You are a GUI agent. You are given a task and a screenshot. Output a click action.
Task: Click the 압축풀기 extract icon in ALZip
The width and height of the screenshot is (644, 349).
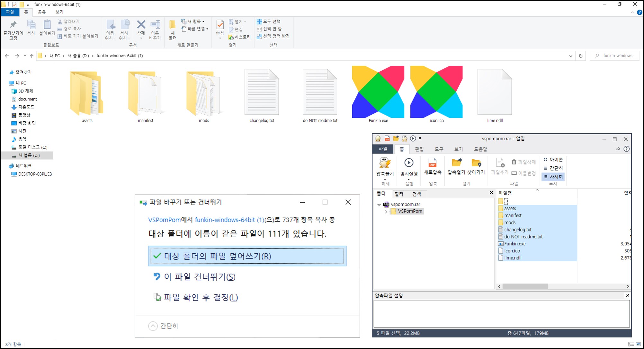click(385, 163)
